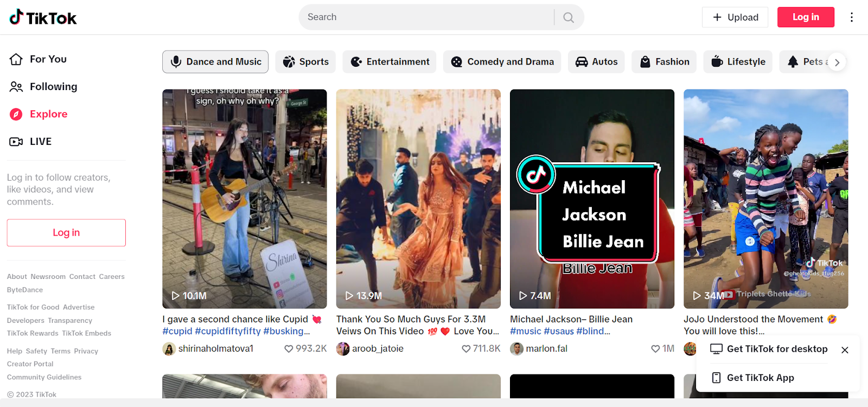868x407 pixels.
Task: Select the Comedy and Drama category
Action: click(502, 62)
